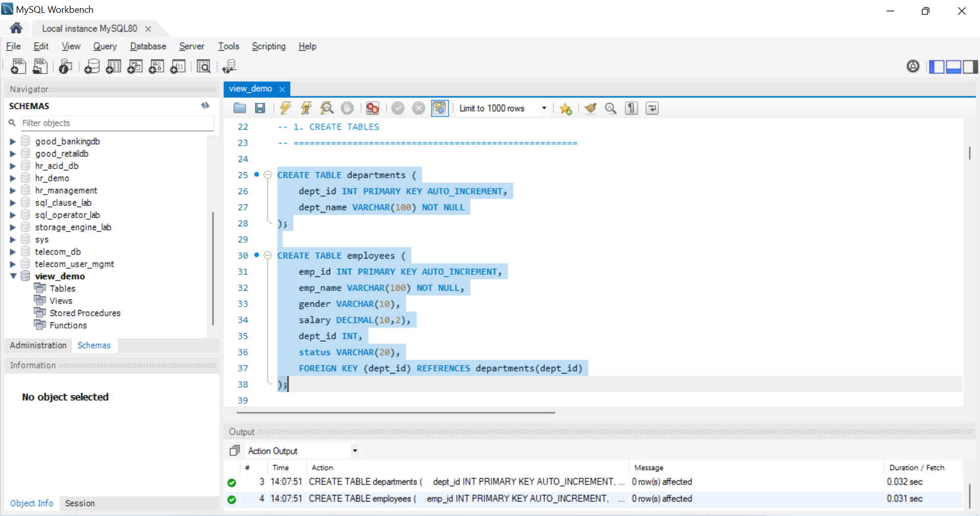Save the script to file
980x516 pixels.
[x=260, y=108]
